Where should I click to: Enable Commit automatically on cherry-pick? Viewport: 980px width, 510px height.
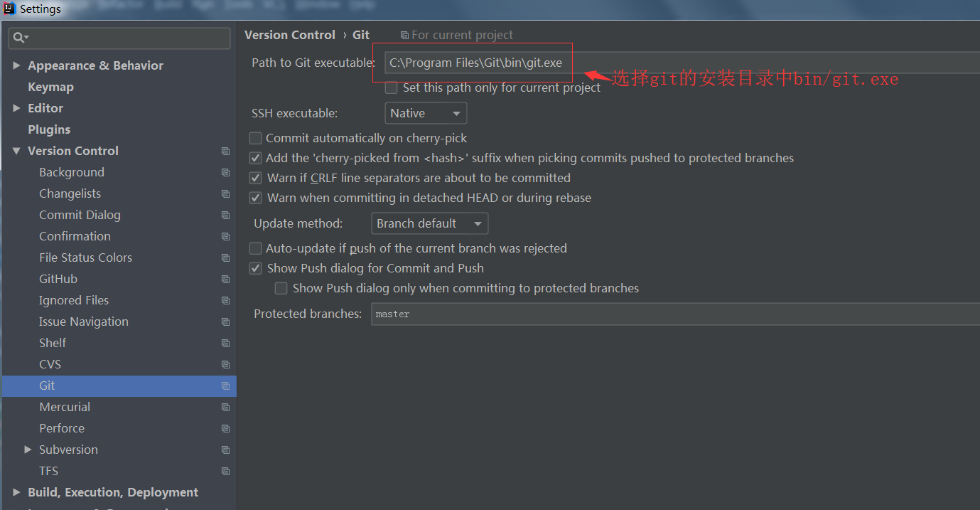255,138
